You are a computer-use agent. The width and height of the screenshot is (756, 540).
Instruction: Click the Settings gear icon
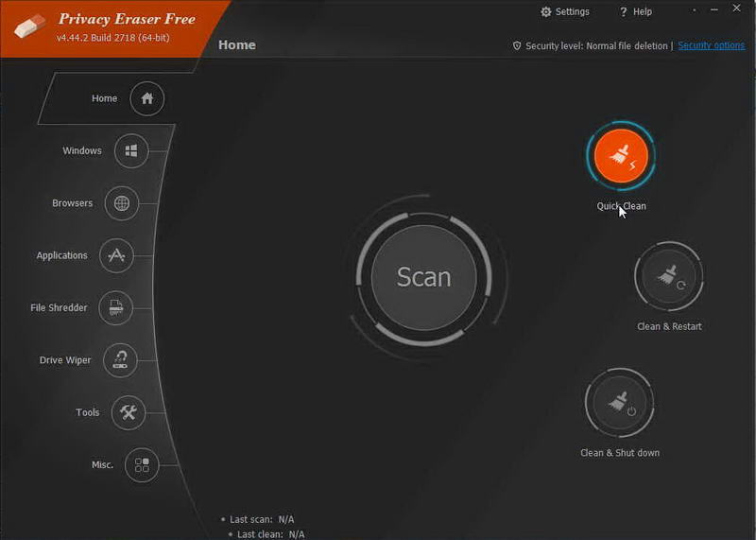(x=546, y=11)
